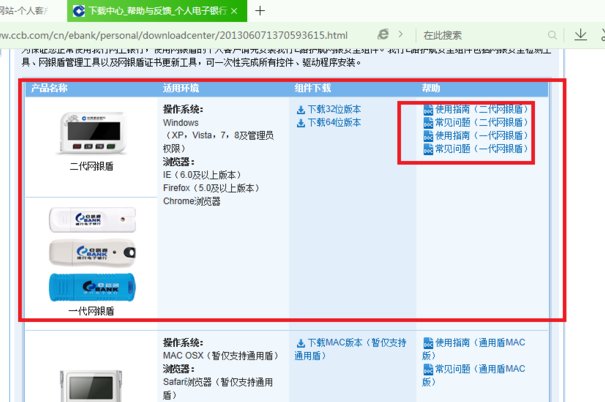Click the doc icon beside 常见问题（二代网银盾）
605x402 pixels.
[428, 123]
